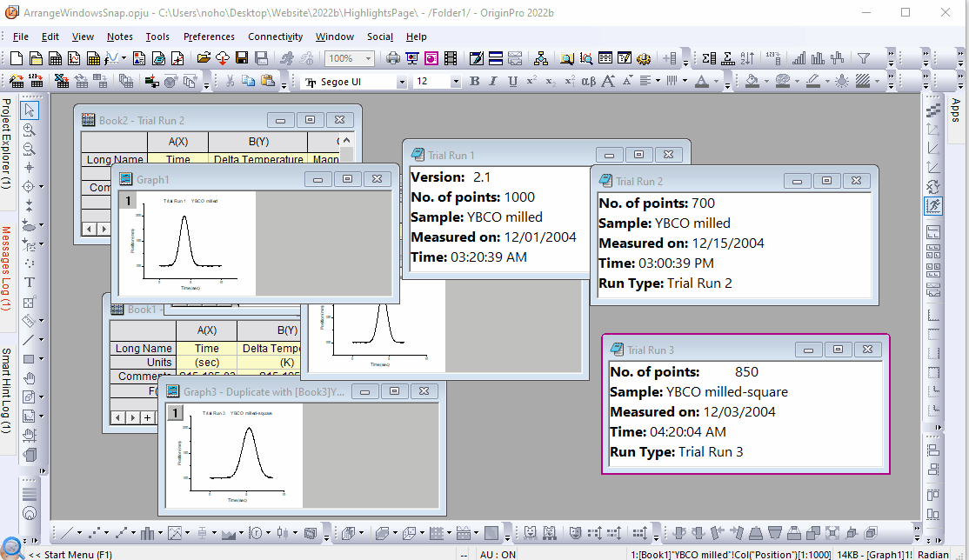
Task: Click the Origin Start Menu magnifier icon
Action: 12,548
